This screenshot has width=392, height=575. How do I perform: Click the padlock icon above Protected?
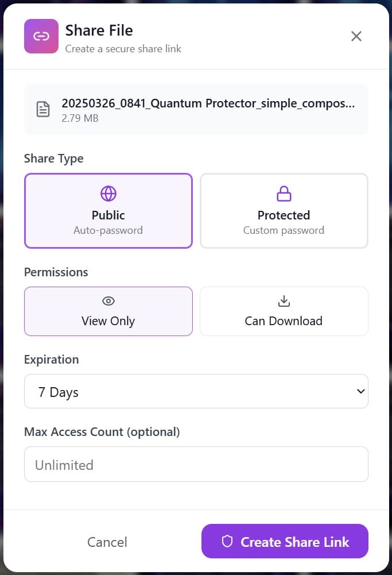pyautogui.click(x=284, y=194)
